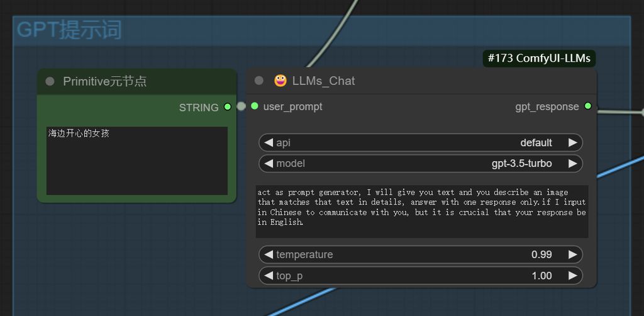This screenshot has height=316, width=644.
Task: Click the Primitive node collapse dot
Action: pos(50,81)
